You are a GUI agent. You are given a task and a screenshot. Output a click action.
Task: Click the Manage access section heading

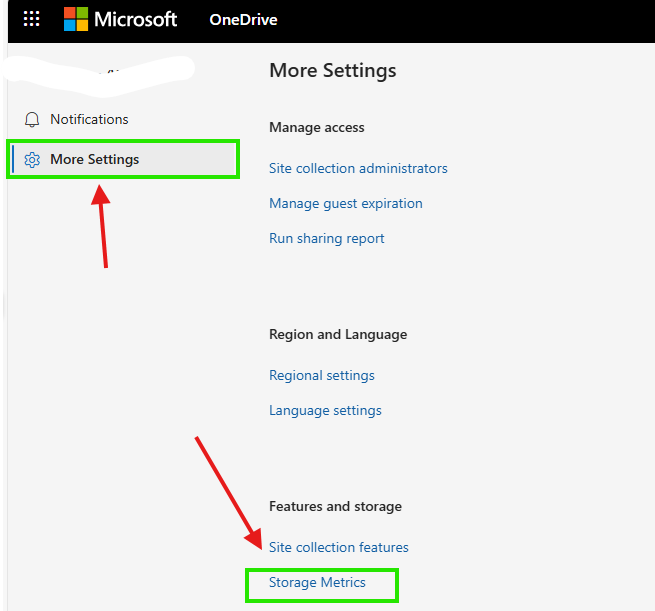[x=317, y=127]
